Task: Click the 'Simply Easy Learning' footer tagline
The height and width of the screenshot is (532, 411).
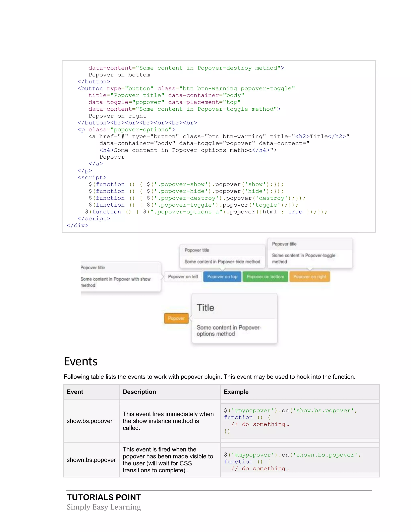Action: pyautogui.click(x=104, y=507)
